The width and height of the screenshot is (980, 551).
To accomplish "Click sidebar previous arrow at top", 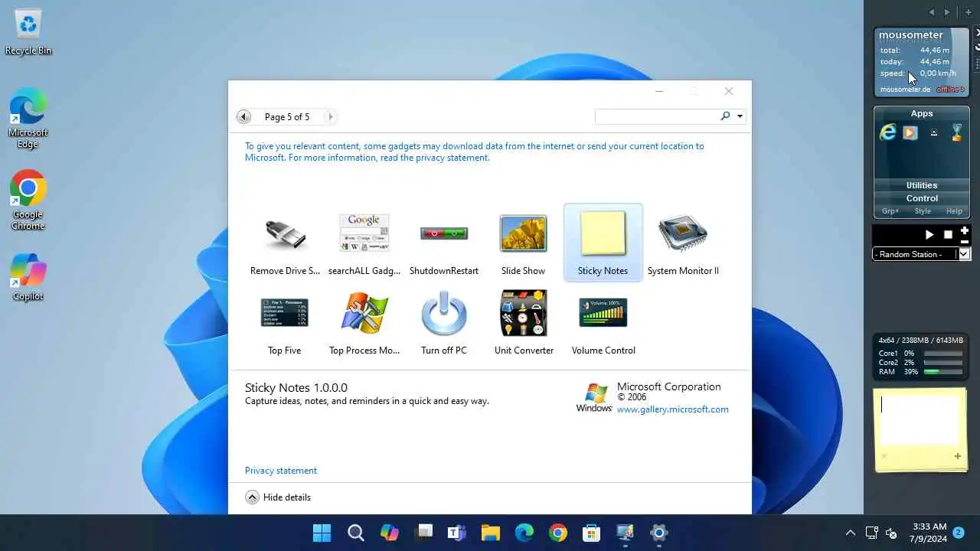I will [932, 12].
